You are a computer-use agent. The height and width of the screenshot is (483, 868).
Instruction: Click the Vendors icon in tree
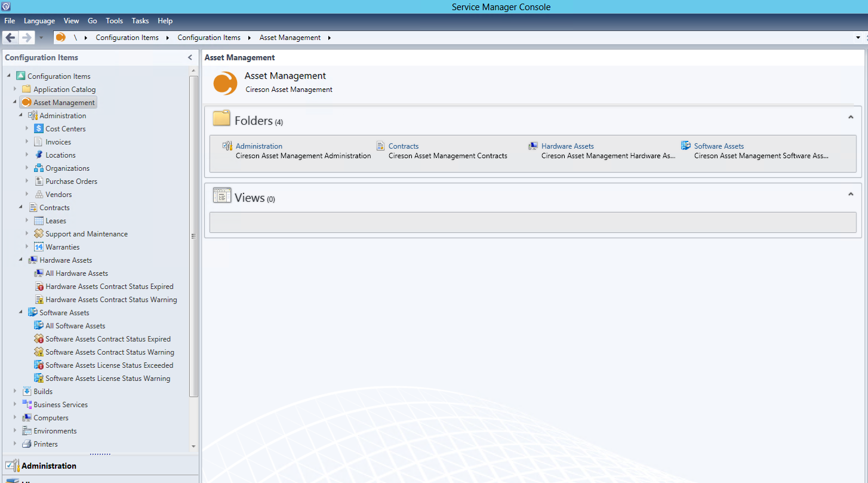pos(39,194)
